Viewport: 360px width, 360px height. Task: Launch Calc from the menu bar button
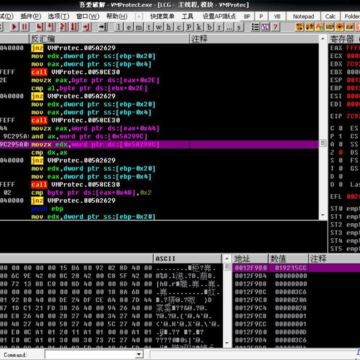pos(330,16)
